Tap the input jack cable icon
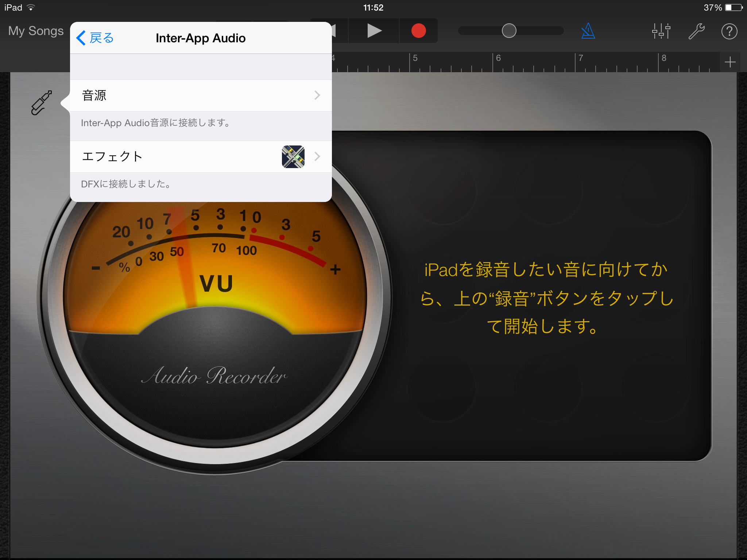Image resolution: width=747 pixels, height=560 pixels. (41, 103)
